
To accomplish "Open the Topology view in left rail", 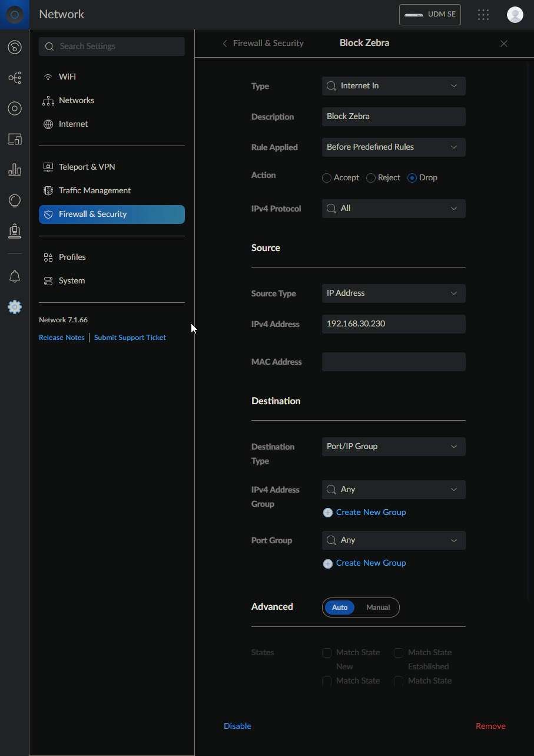I will 15,78.
